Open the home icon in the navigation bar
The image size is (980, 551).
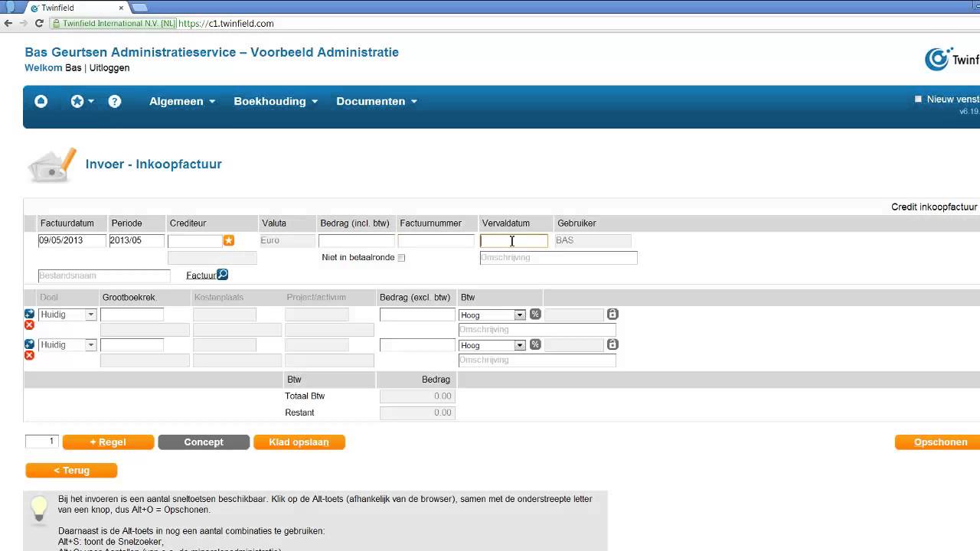point(41,101)
